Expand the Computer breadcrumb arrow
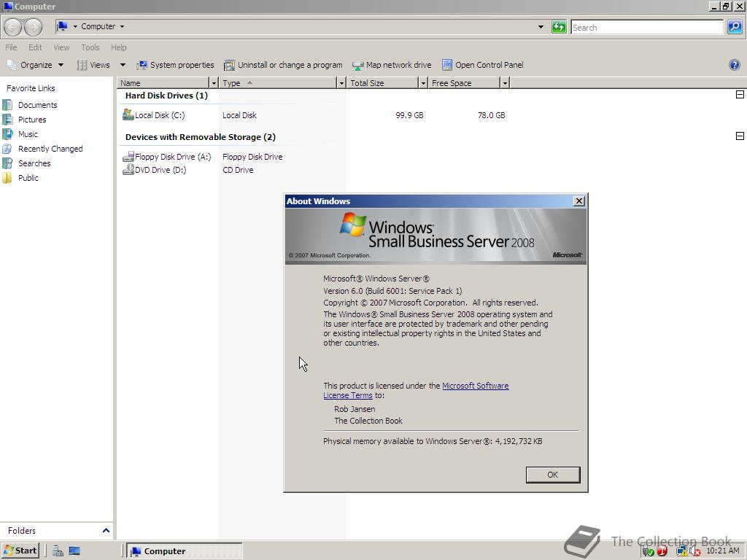Image resolution: width=747 pixels, height=560 pixels. 122,26
